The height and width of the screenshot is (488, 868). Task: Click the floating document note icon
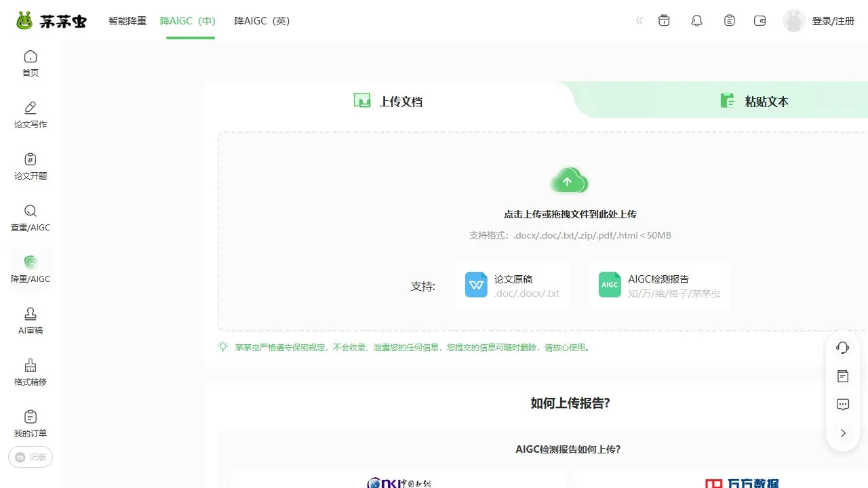click(843, 376)
